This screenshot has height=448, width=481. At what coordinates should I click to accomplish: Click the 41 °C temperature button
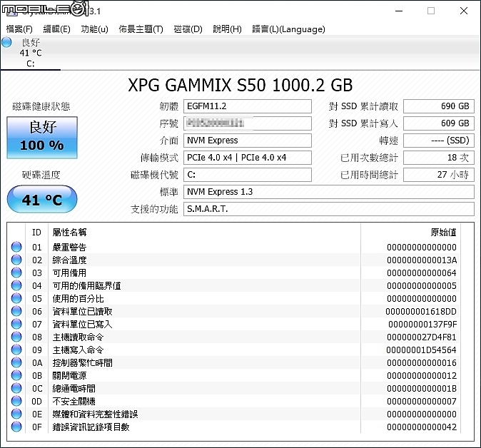[x=42, y=199]
